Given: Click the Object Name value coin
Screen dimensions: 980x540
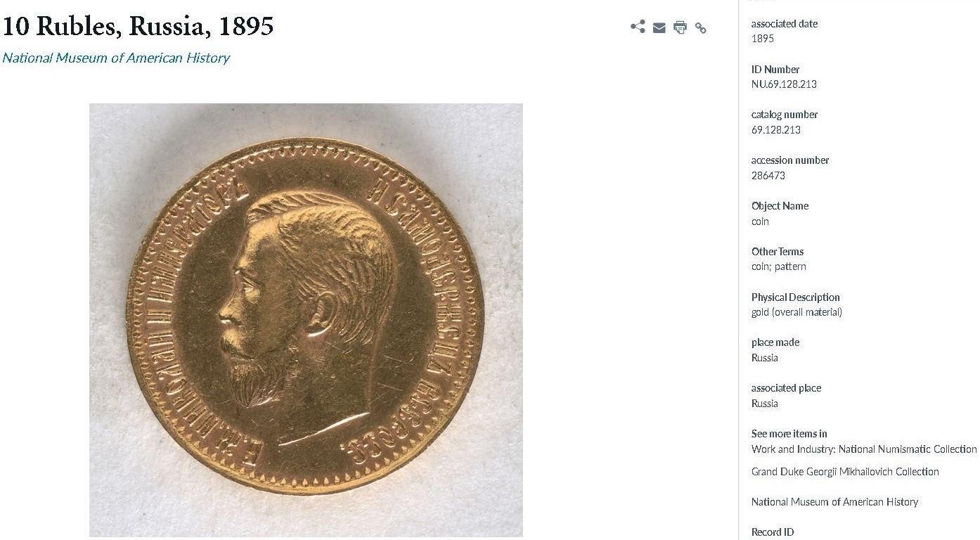Looking at the screenshot, I should 760,221.
